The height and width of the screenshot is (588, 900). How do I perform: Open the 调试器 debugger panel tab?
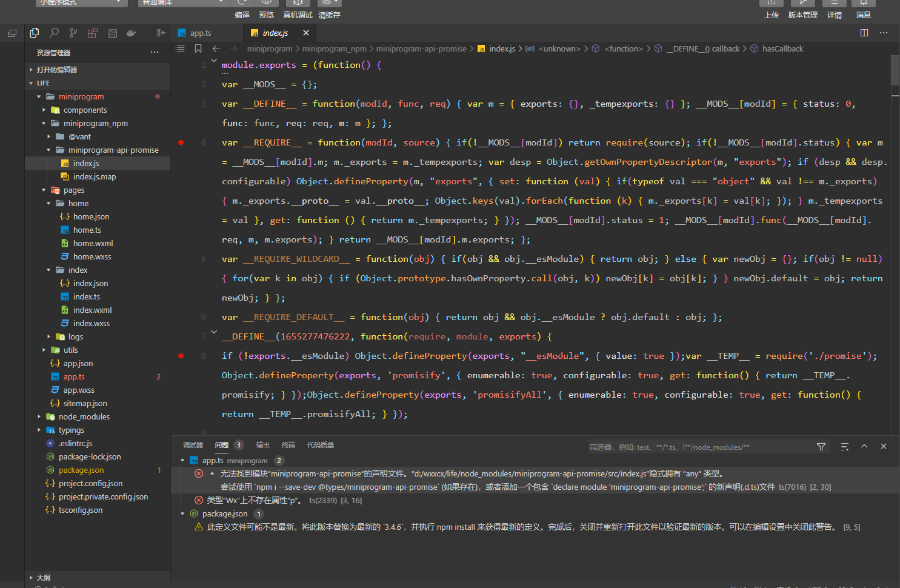point(193,445)
